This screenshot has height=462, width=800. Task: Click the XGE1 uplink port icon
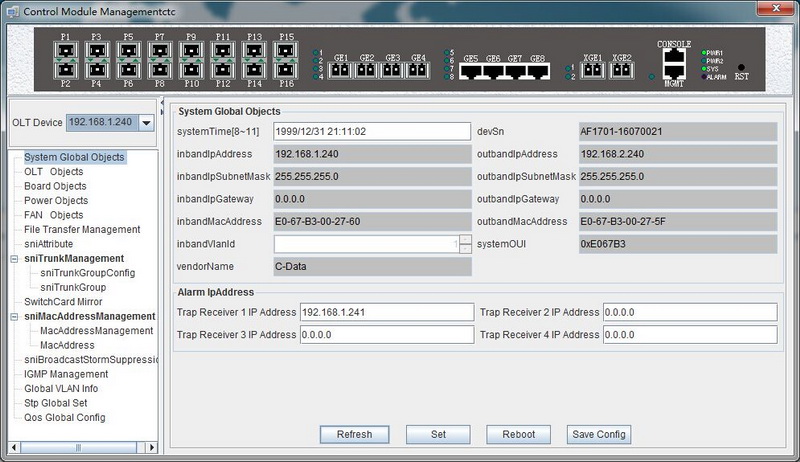(x=592, y=71)
